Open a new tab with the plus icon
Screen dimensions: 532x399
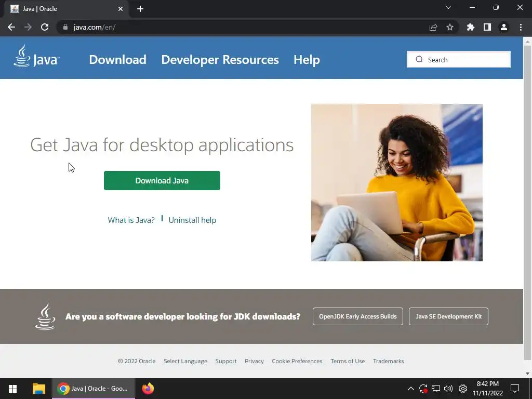pyautogui.click(x=140, y=9)
